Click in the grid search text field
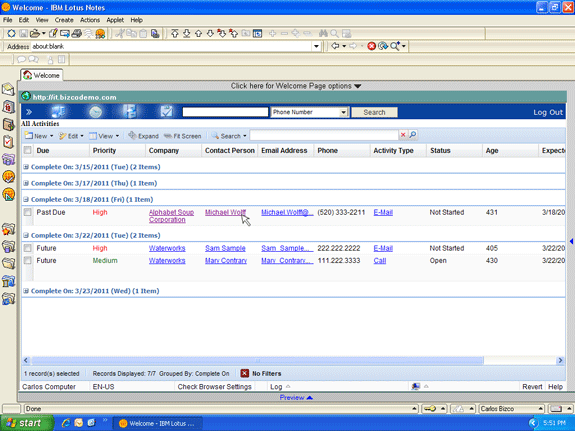 point(324,135)
